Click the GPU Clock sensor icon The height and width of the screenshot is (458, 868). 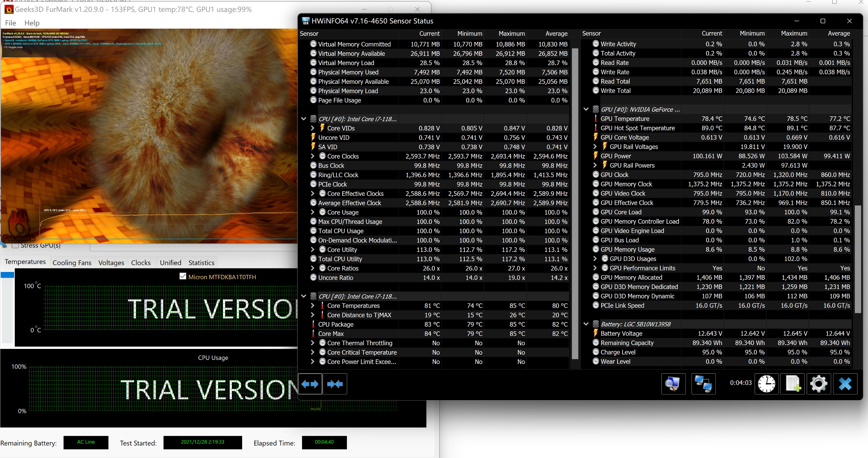click(x=595, y=174)
